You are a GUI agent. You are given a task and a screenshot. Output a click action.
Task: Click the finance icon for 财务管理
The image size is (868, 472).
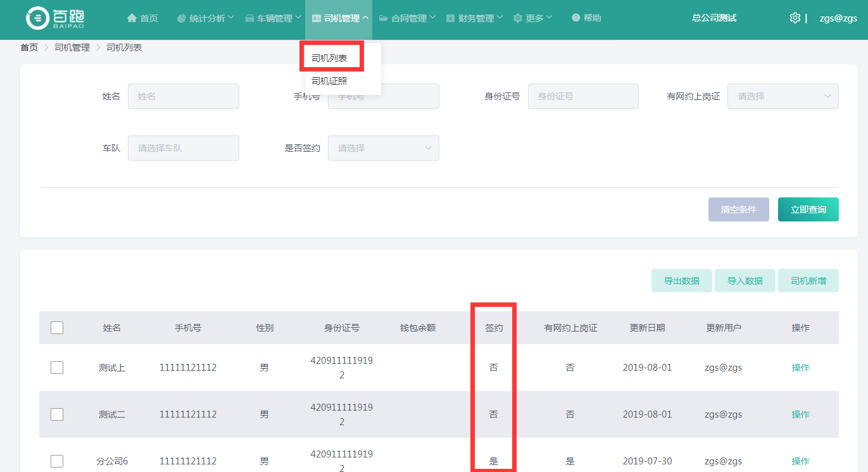coord(450,18)
